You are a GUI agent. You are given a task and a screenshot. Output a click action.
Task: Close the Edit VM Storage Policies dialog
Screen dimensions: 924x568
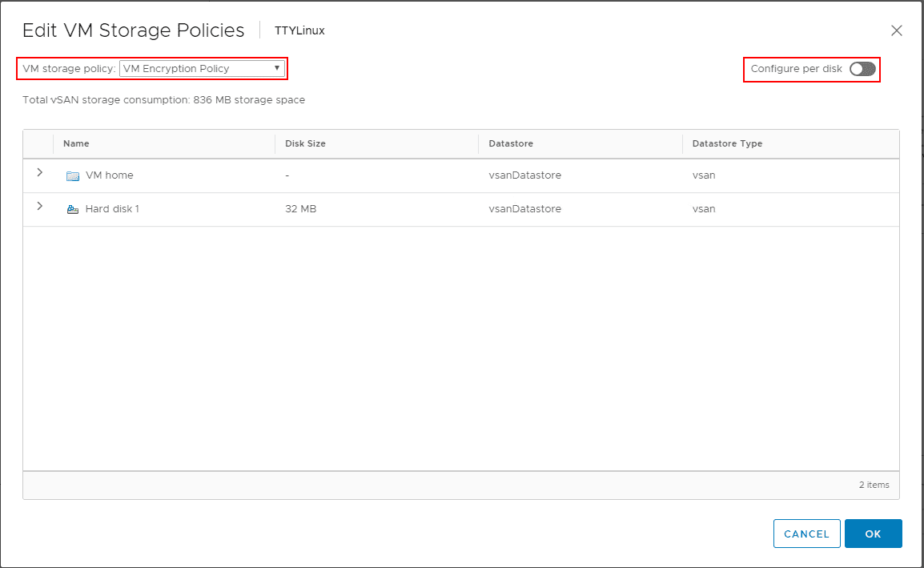897,31
